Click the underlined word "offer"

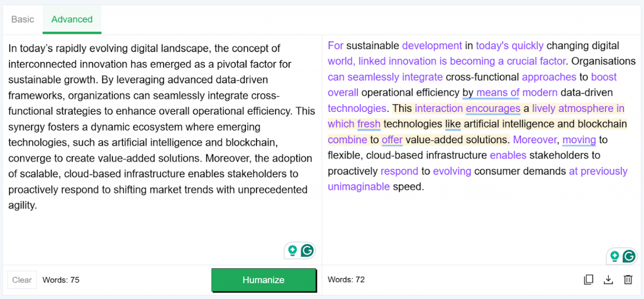click(392, 140)
